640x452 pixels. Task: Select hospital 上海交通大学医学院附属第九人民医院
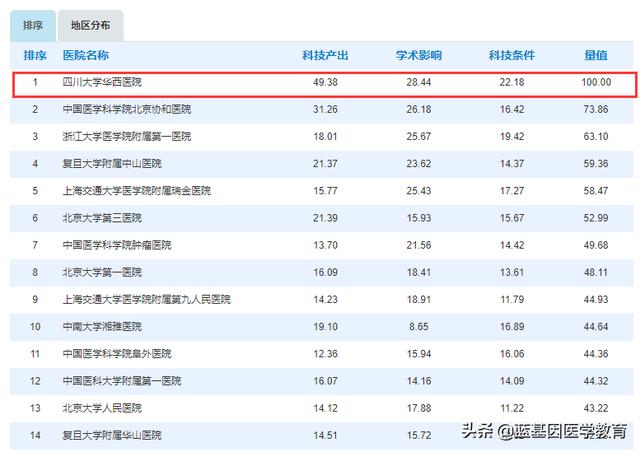tap(147, 299)
